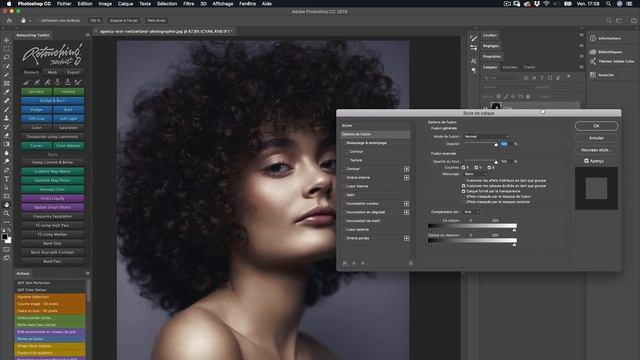Click the Nouveau style button
The height and width of the screenshot is (360, 640).
coord(596,150)
